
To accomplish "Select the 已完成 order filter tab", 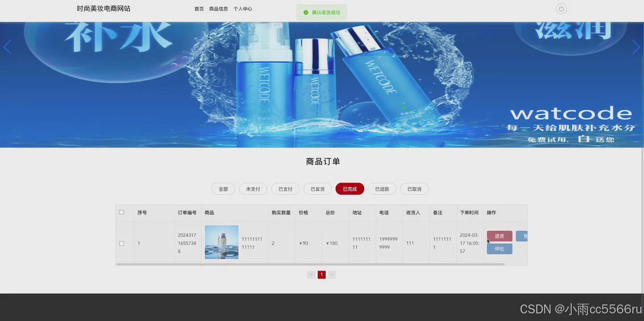I will pyautogui.click(x=350, y=189).
